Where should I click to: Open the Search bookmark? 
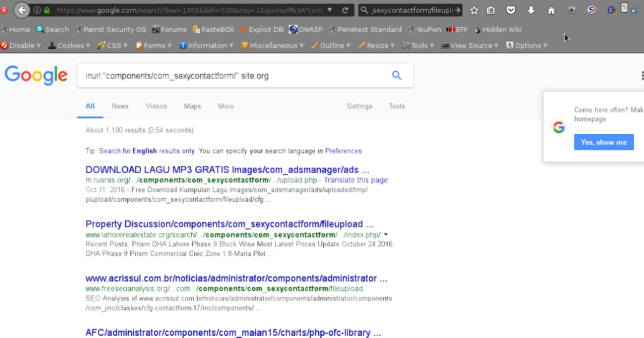53,30
